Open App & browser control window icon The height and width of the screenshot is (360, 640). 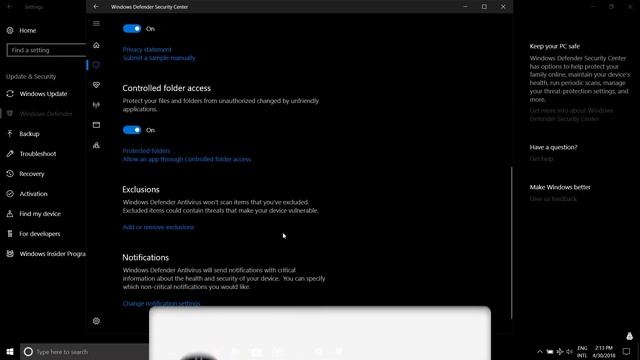coord(96,125)
